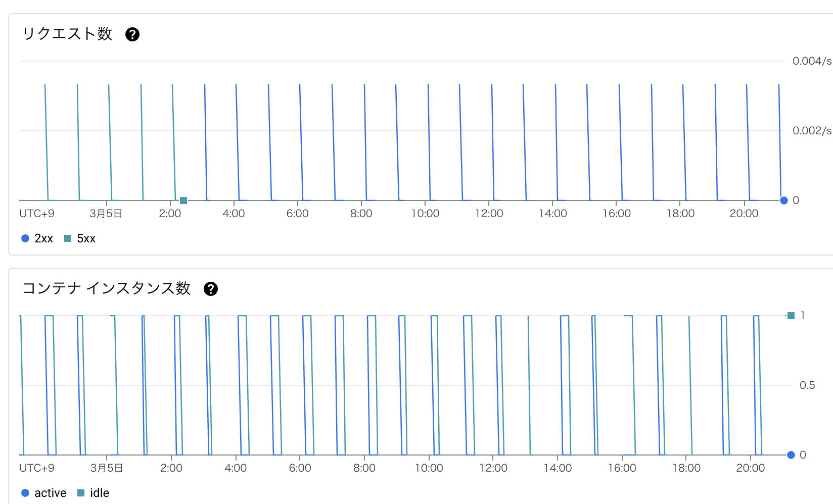Click UTC+9 label under request chart
Screen dimensions: 833x504
[37, 214]
